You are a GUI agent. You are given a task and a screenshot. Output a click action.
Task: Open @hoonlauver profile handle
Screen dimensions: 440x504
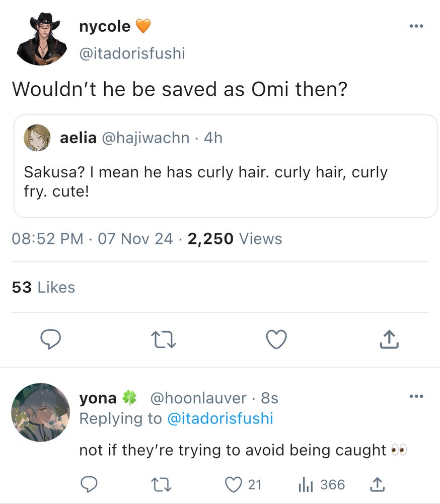[198, 398]
